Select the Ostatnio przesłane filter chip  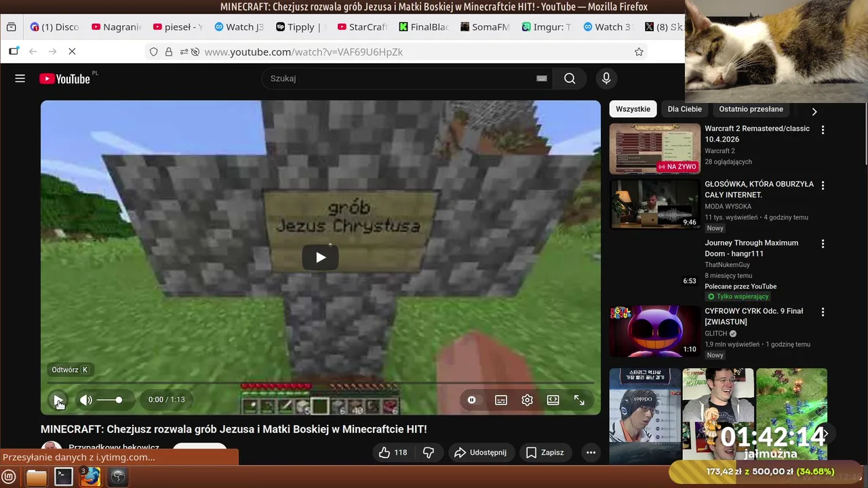coord(751,109)
